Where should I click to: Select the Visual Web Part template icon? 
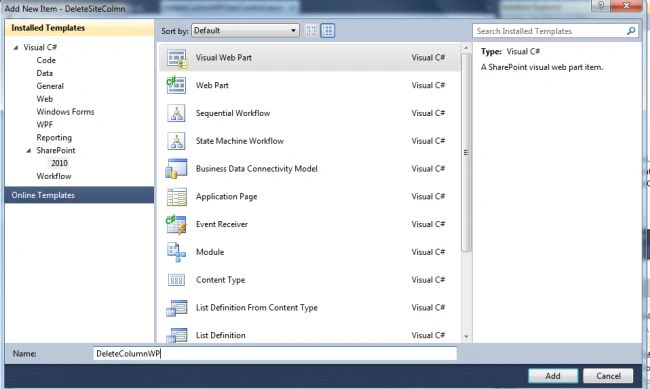pos(177,58)
